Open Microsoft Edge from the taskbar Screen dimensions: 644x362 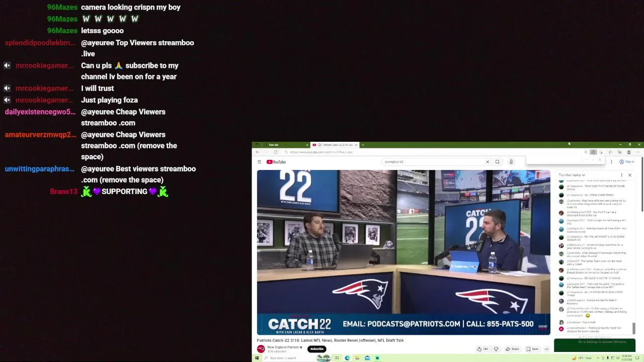click(x=347, y=358)
